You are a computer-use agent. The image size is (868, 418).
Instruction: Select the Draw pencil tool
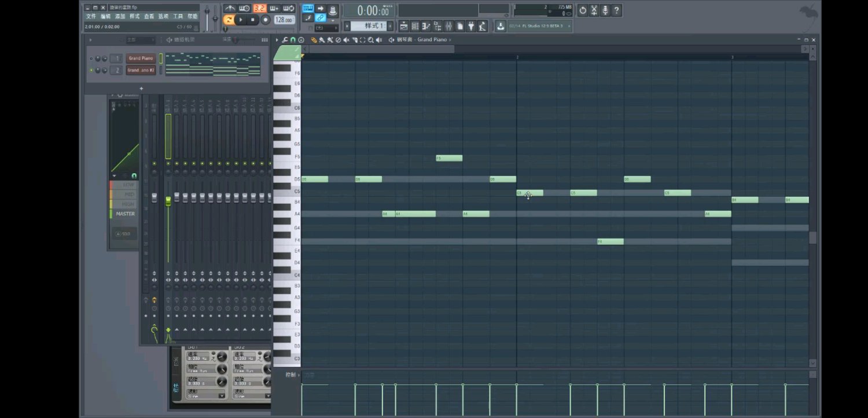314,40
